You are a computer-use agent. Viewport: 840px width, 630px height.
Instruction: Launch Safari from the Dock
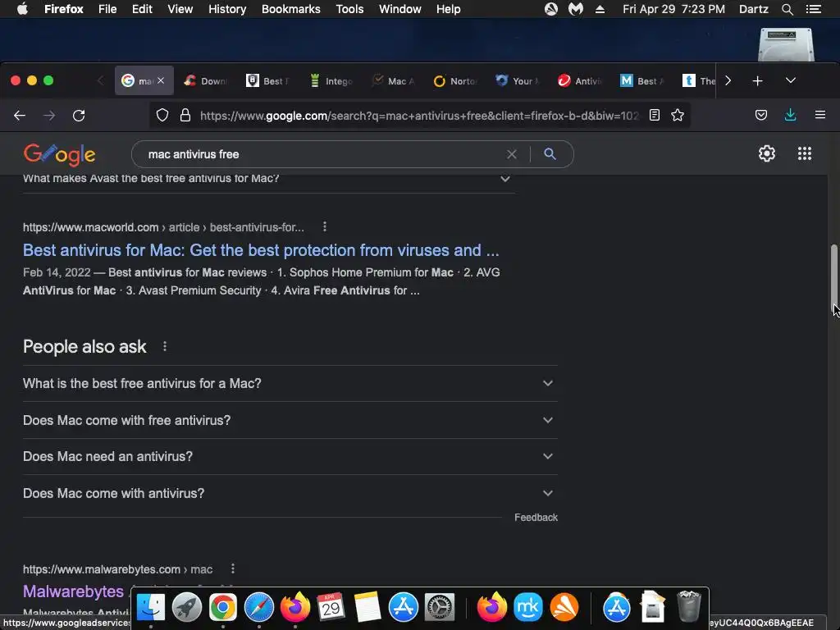pyautogui.click(x=258, y=607)
